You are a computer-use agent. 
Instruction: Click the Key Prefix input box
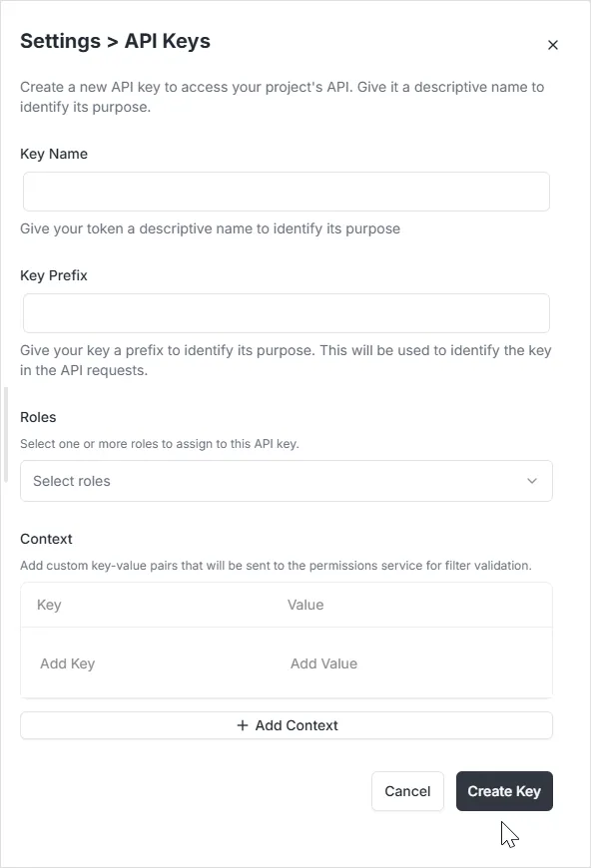pos(287,312)
